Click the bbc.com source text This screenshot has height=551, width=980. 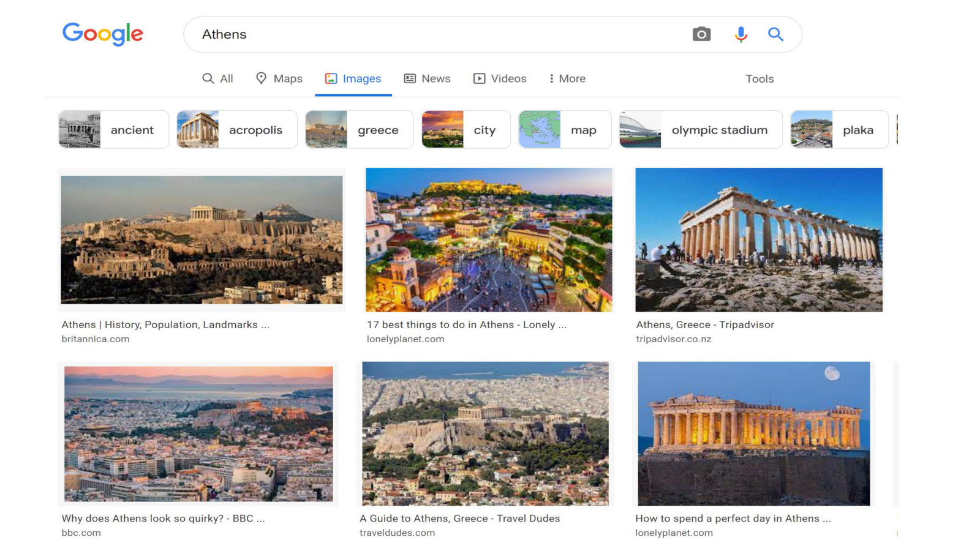point(81,533)
